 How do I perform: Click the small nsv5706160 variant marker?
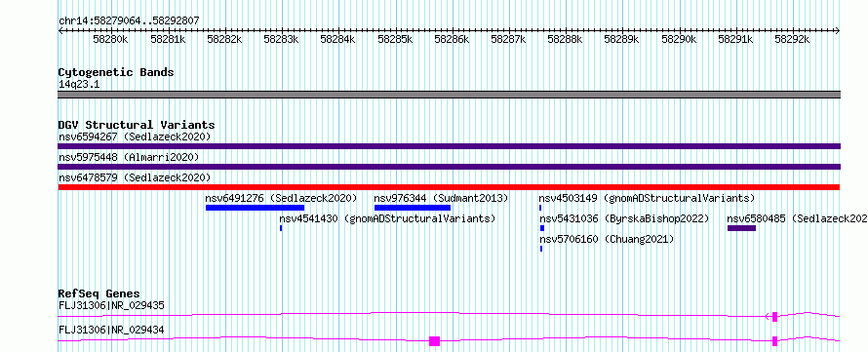(x=541, y=249)
